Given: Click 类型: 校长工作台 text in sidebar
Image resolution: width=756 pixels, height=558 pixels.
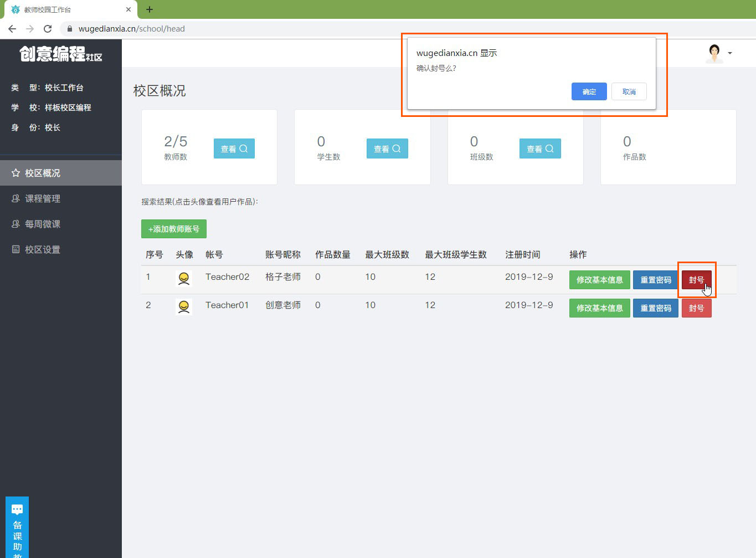Looking at the screenshot, I should 47,88.
